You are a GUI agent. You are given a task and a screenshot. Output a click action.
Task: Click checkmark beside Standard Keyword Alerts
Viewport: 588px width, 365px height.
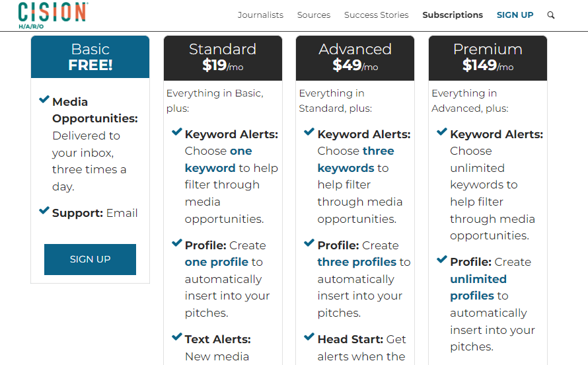pyautogui.click(x=176, y=132)
